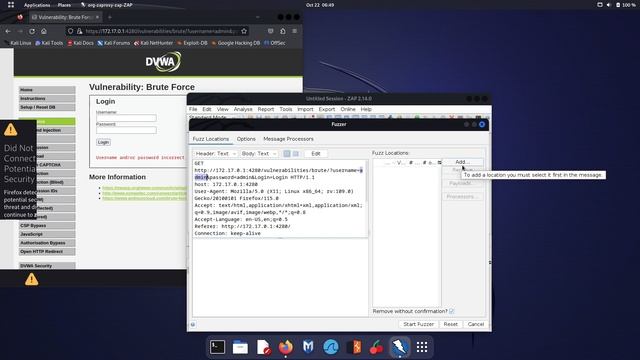640x360 pixels.
Task: Switch to the Fuzz Locations tab
Action: coord(211,139)
